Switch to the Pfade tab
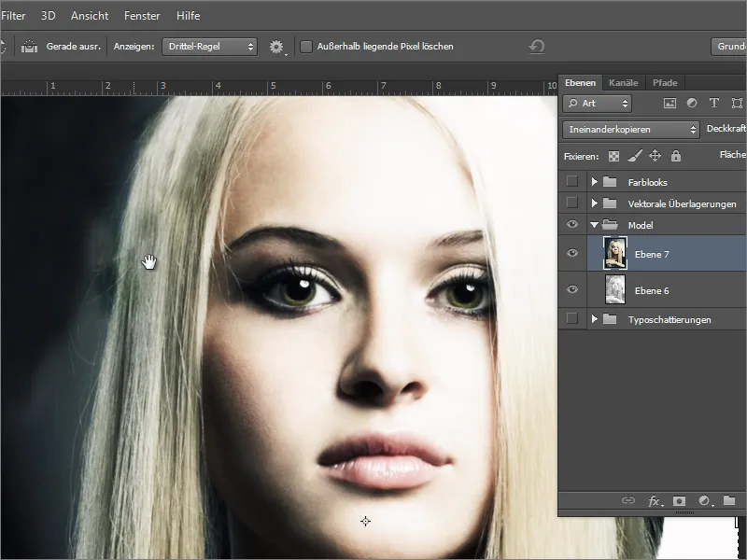This screenshot has height=560, width=747. pyautogui.click(x=665, y=83)
